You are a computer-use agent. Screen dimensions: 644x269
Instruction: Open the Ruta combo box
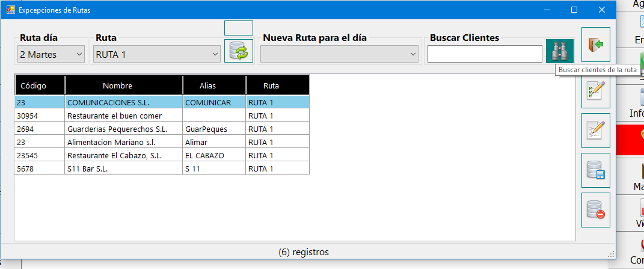[157, 54]
